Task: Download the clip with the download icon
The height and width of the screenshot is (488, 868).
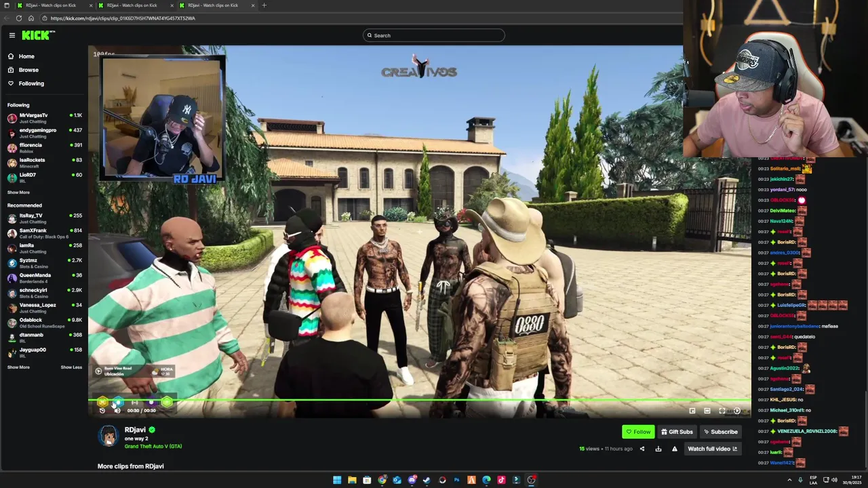Action: [x=658, y=449]
